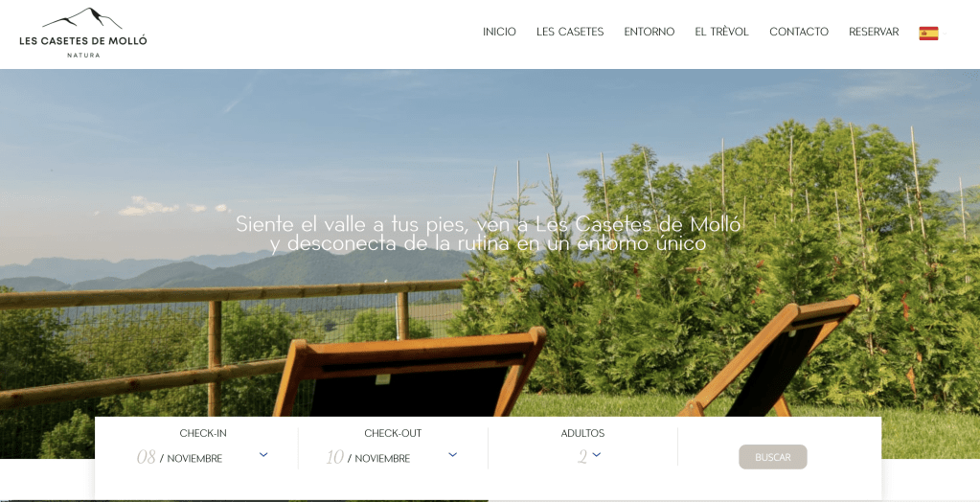Select the check-out day 10 field

(x=334, y=457)
